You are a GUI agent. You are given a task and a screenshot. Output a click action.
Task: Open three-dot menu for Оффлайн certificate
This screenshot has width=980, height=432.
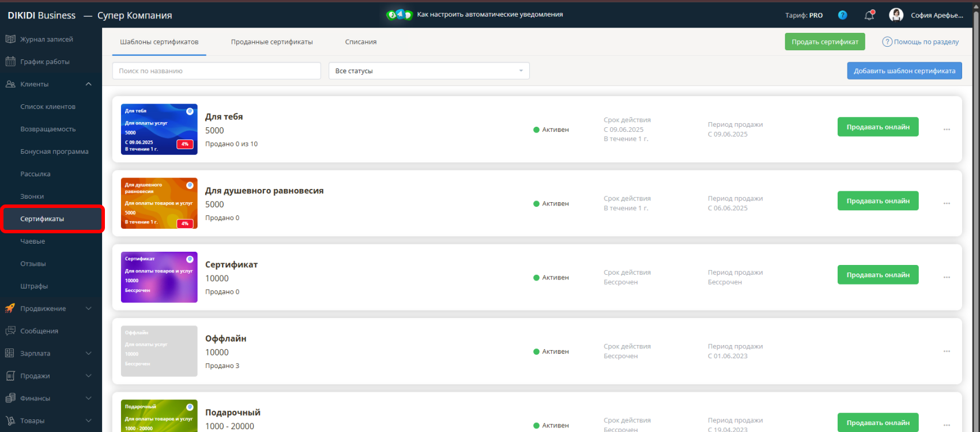[x=947, y=351]
